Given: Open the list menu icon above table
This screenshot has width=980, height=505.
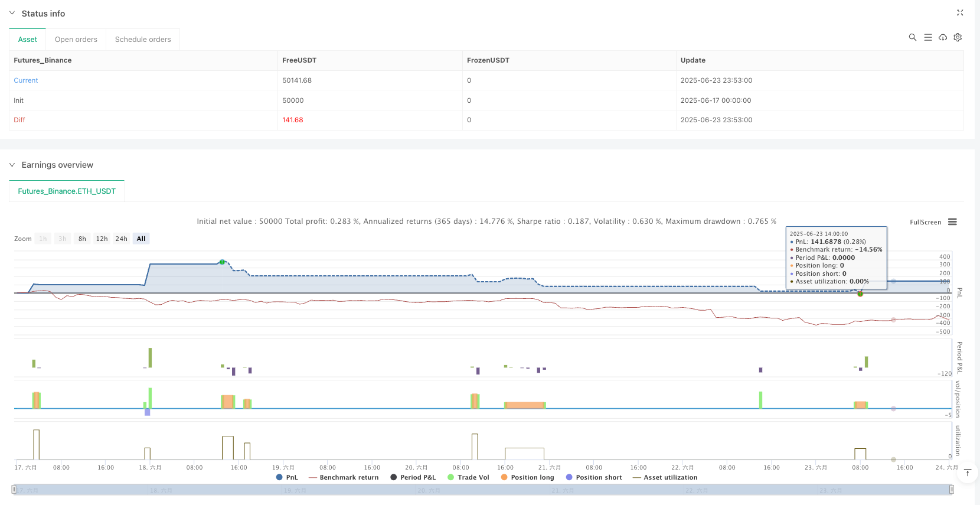Looking at the screenshot, I should click(928, 37).
